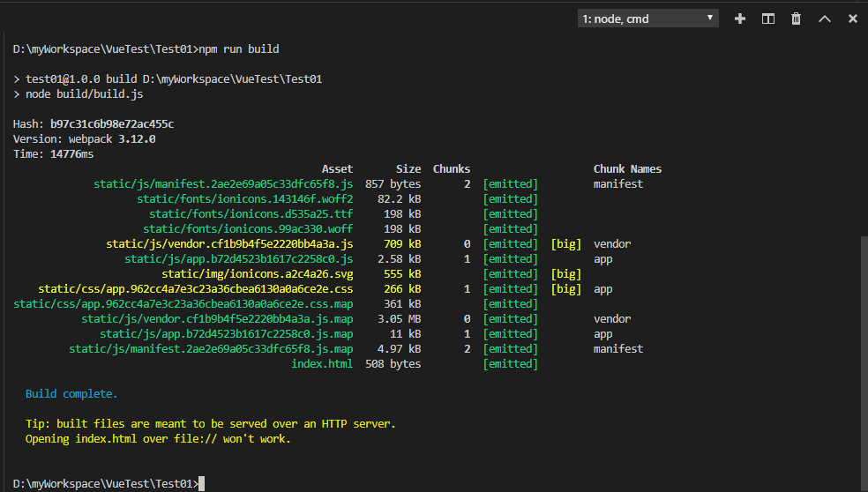Open the terminal selector dropdown '1: node, cmd'

coord(647,19)
